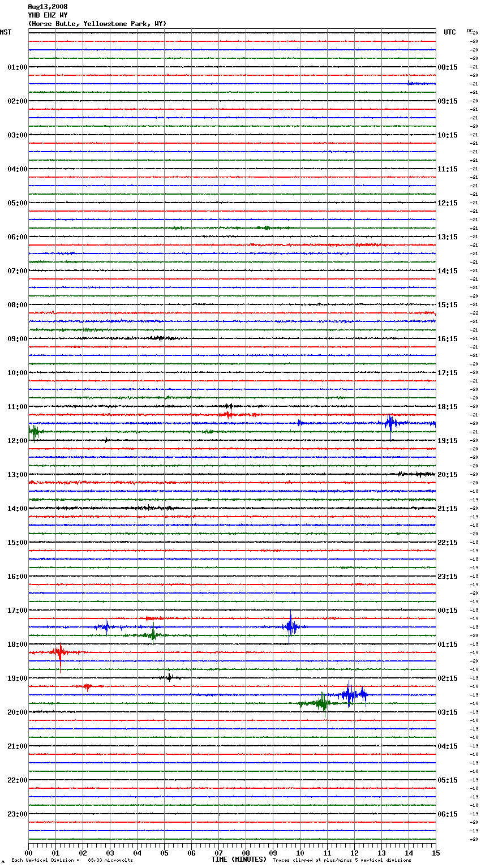The image size is (481, 868).
Task: Click the DC offset column header
Action: coord(470,31)
